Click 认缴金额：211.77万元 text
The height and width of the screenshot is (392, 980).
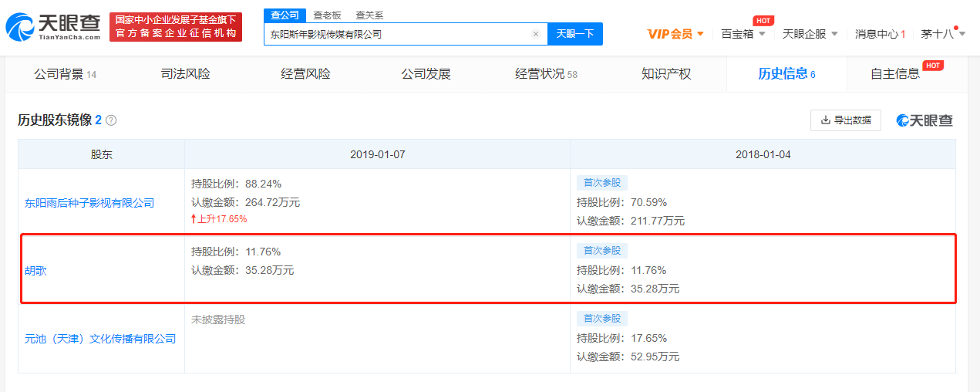631,221
